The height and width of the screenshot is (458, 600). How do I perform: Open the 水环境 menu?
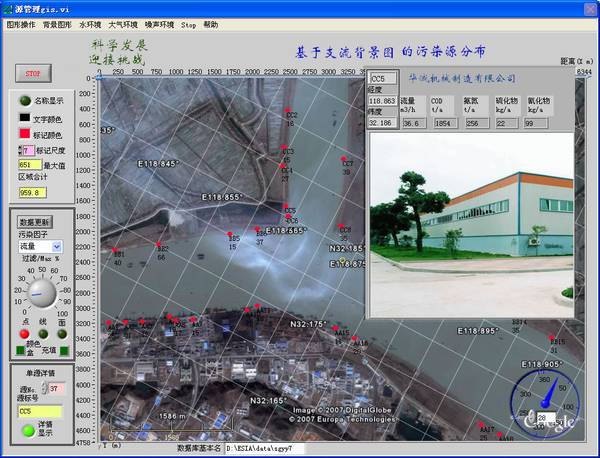[90, 25]
